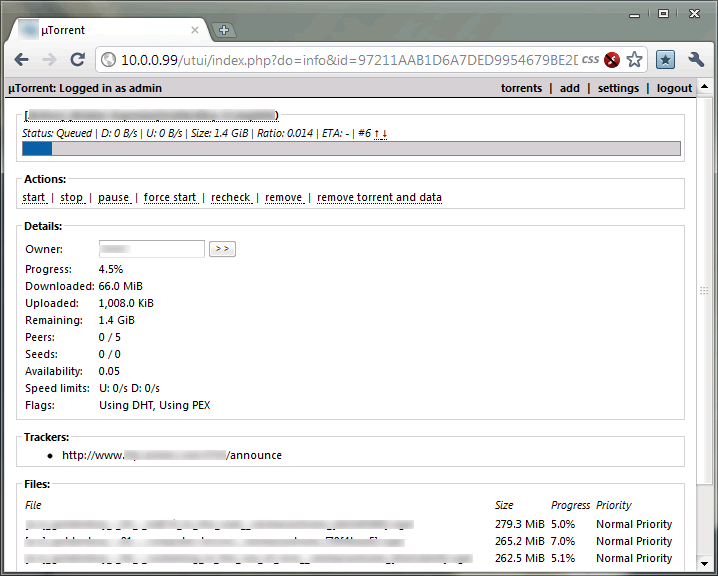Click the stop action link
This screenshot has width=718, height=576.
coord(72,197)
